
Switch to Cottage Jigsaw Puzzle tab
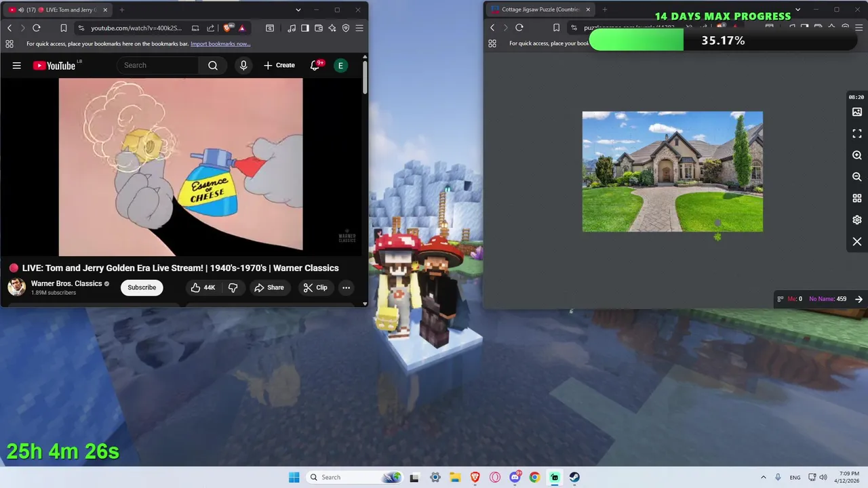pos(540,9)
